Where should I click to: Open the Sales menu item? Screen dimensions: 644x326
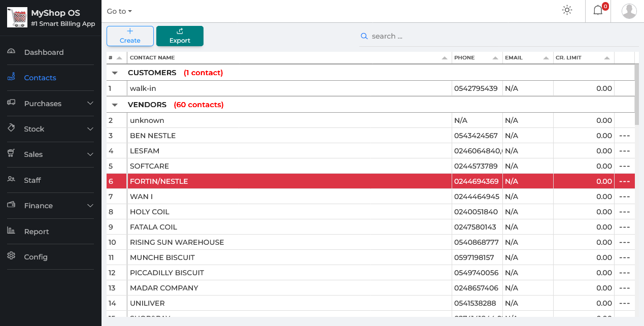pyautogui.click(x=33, y=154)
